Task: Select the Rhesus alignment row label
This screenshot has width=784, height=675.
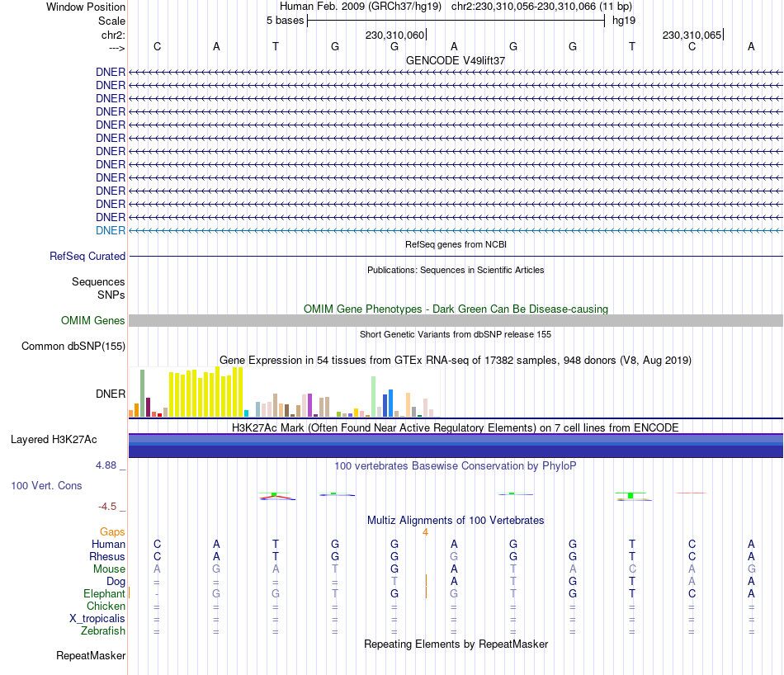Action: point(107,556)
